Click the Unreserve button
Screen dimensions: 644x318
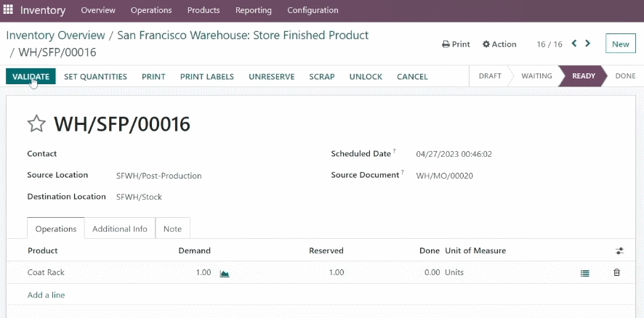(271, 77)
